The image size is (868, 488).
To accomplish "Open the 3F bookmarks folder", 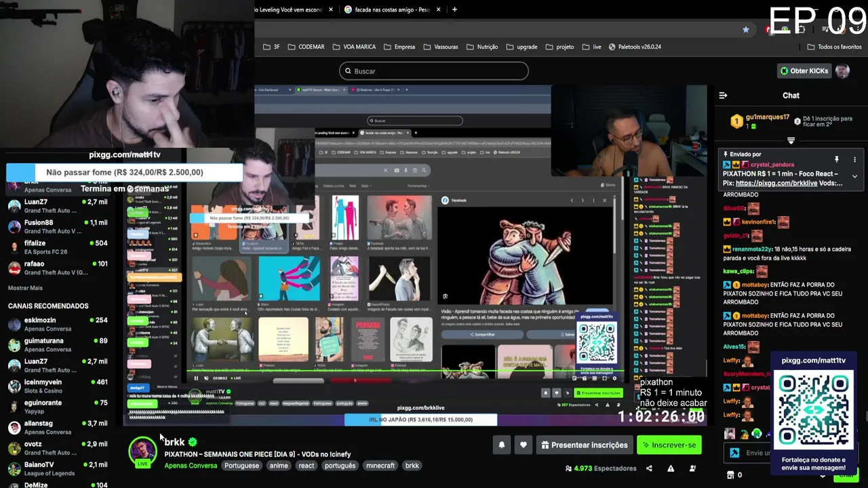I will pyautogui.click(x=271, y=47).
